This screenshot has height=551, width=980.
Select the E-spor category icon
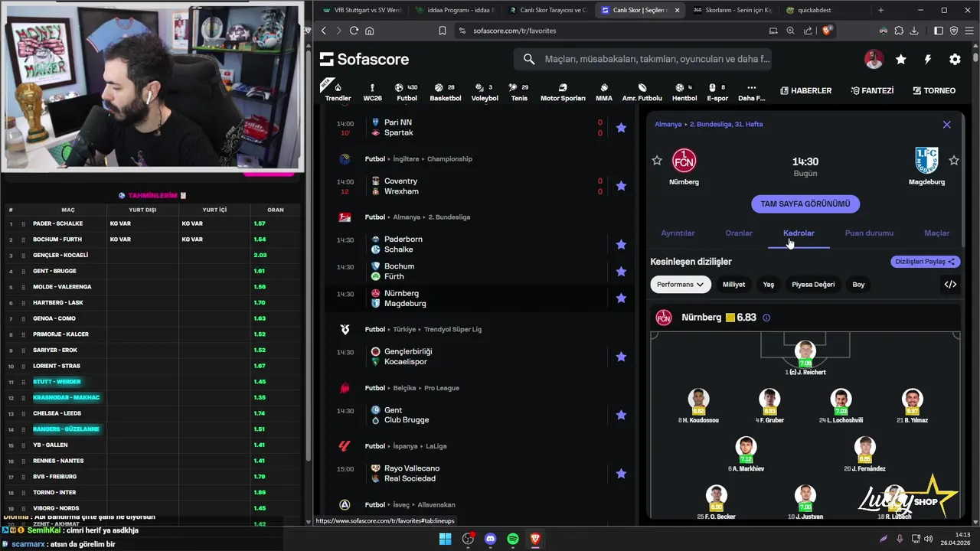click(x=717, y=91)
